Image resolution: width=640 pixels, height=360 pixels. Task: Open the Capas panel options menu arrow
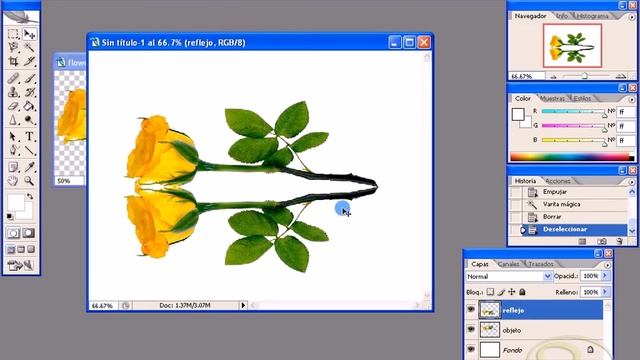coord(608,265)
